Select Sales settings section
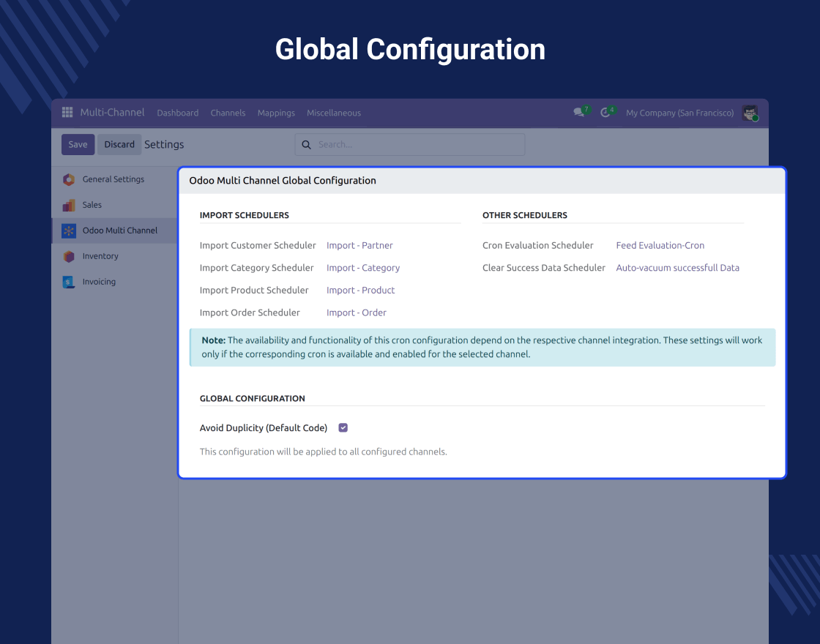The image size is (820, 644). point(115,205)
